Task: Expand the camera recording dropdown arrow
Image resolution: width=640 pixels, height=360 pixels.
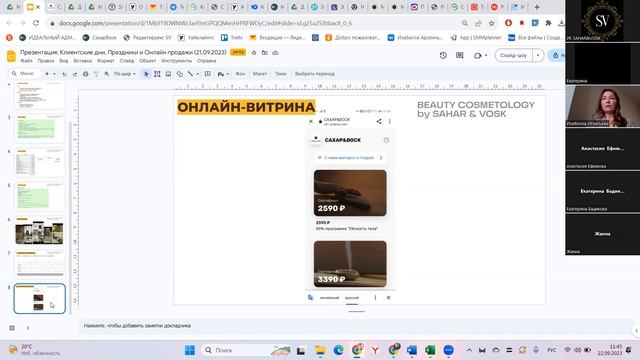Action: tap(486, 55)
